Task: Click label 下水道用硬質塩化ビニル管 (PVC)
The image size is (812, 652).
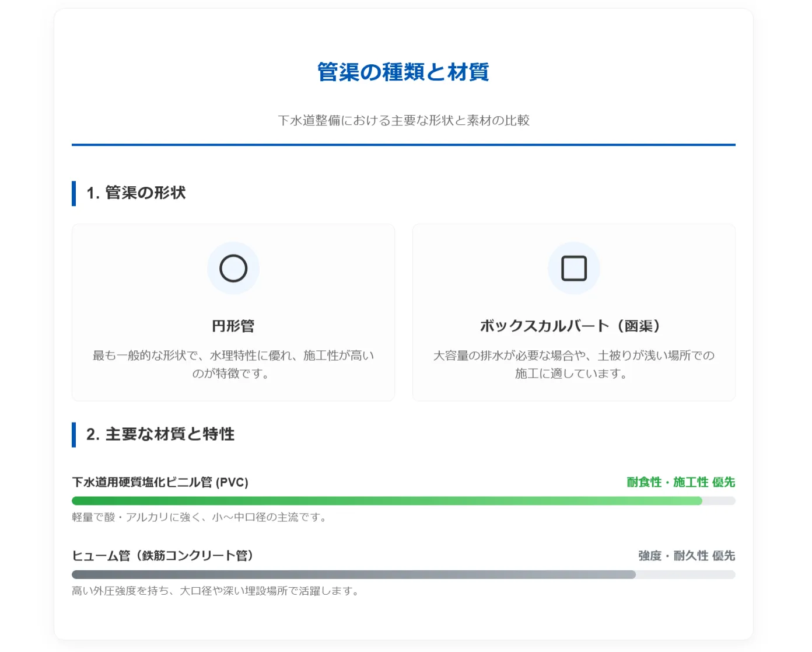Action: coord(160,482)
